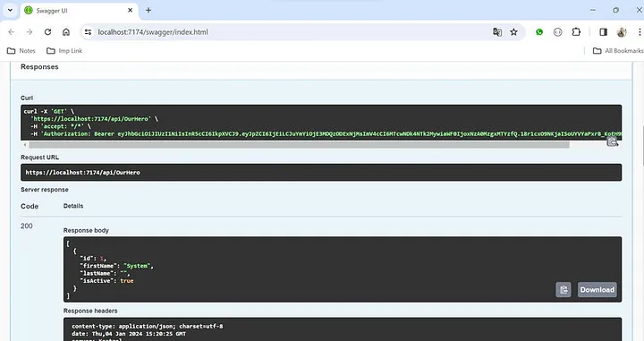Open All Bookmarks folder
644x341 pixels.
click(618, 51)
